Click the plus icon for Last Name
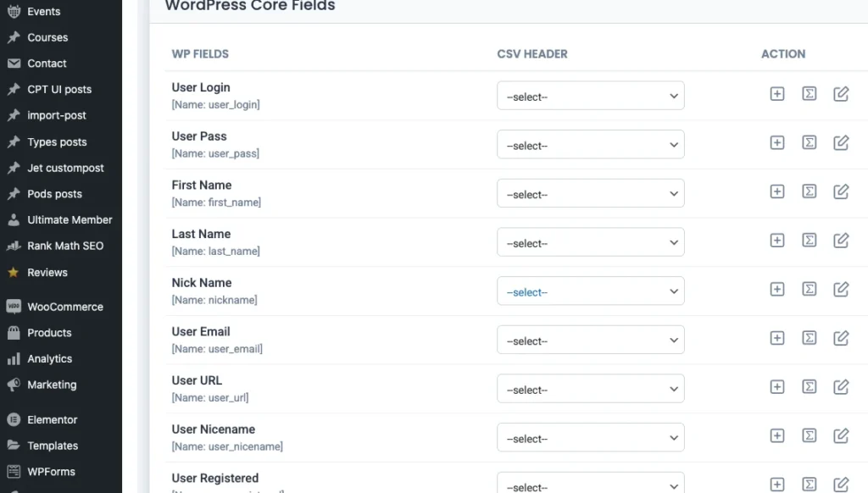The image size is (868, 493). coord(776,241)
